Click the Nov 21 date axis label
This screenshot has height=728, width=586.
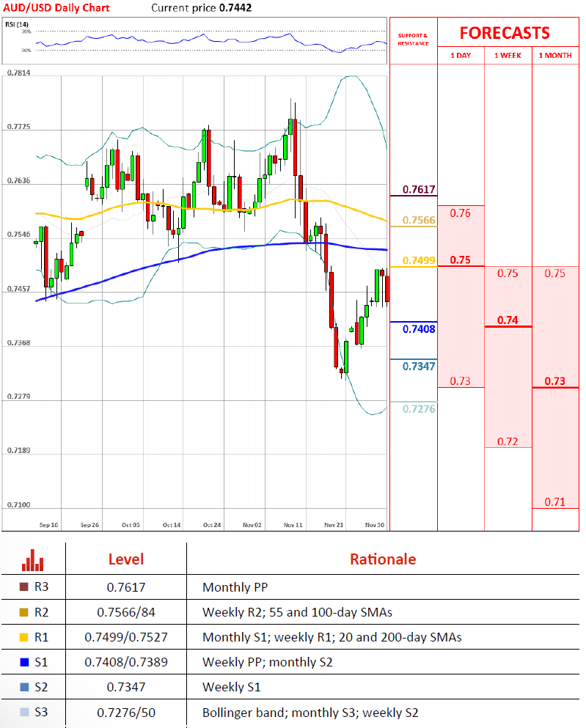point(334,525)
